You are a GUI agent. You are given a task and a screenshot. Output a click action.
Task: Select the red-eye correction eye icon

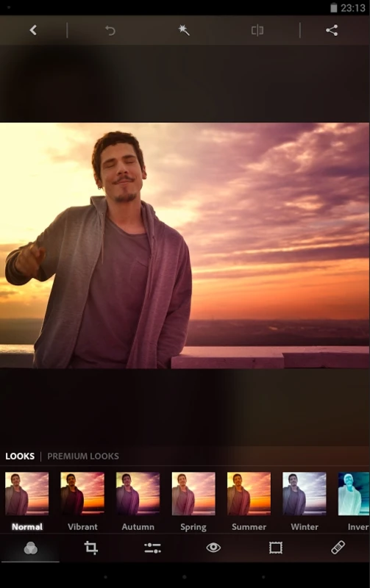coord(213,548)
